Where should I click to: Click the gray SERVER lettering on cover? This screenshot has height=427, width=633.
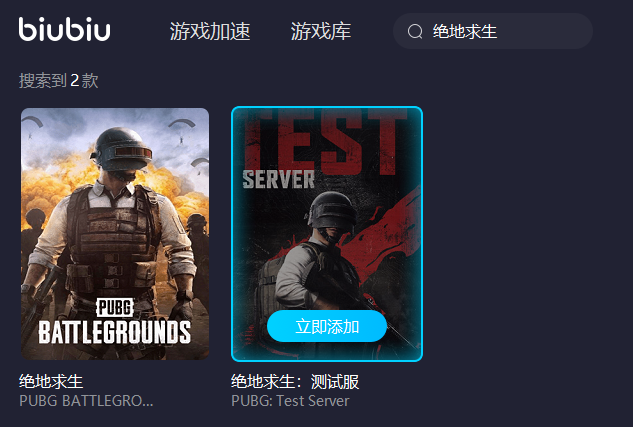point(279,180)
